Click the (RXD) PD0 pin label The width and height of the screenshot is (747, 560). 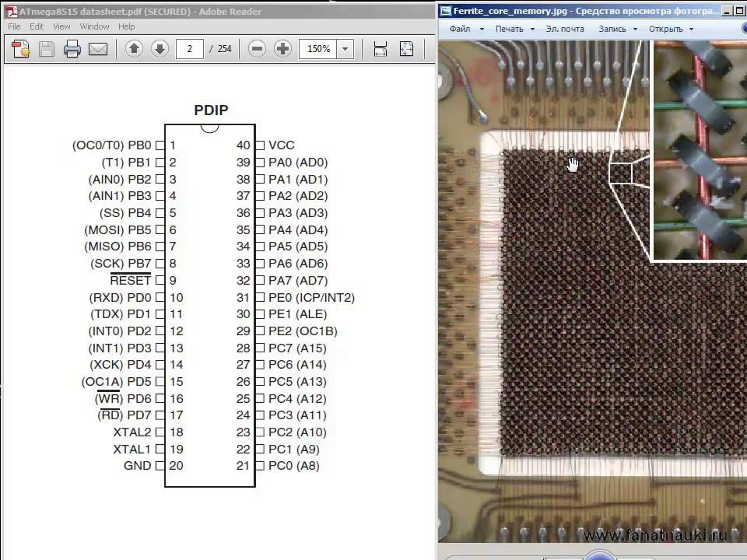pyautogui.click(x=120, y=298)
